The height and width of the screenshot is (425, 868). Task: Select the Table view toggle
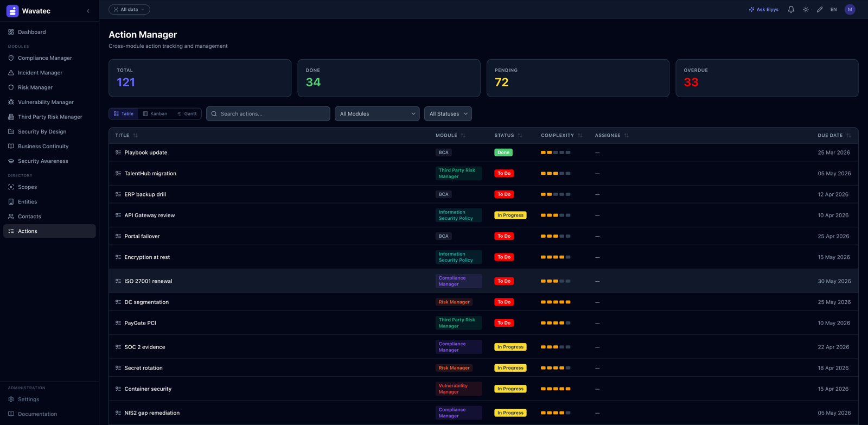point(124,113)
